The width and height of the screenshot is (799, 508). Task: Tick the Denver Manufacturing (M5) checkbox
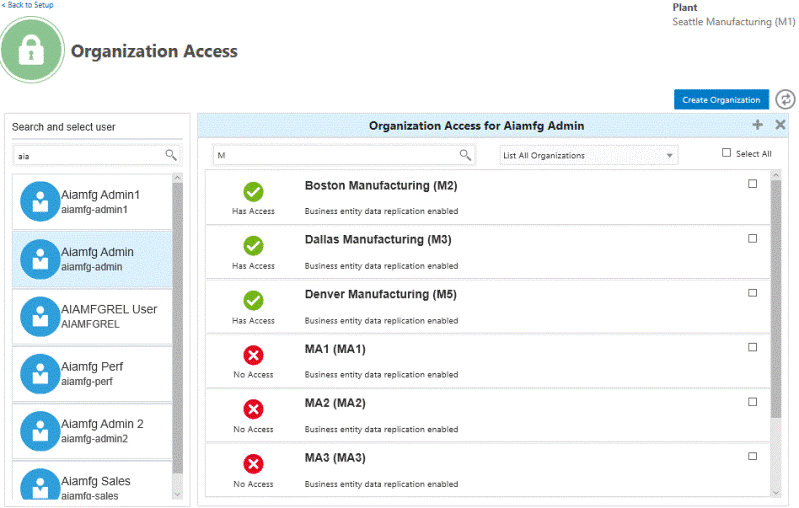(x=752, y=292)
